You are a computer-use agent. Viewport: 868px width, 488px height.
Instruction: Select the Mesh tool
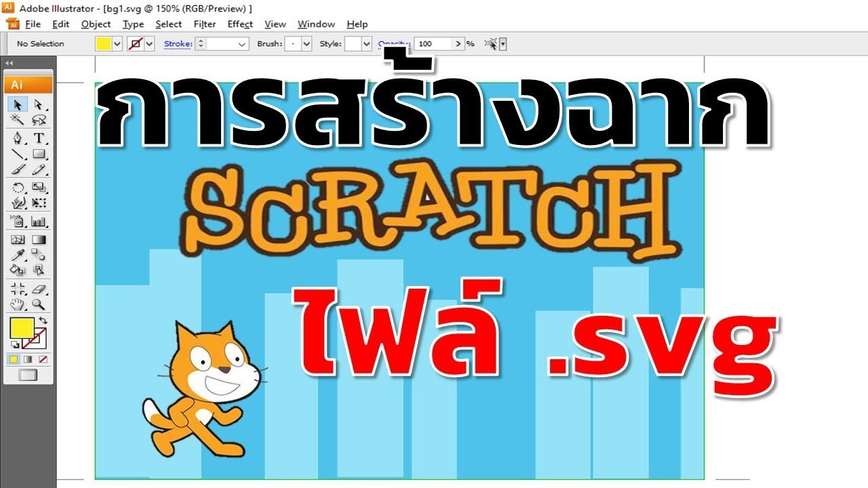(x=18, y=239)
